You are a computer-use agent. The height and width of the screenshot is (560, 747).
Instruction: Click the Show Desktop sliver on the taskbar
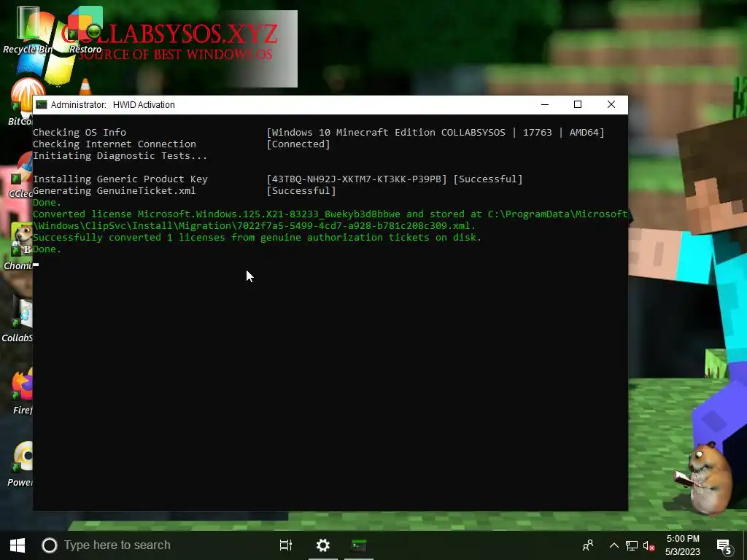pos(745,545)
